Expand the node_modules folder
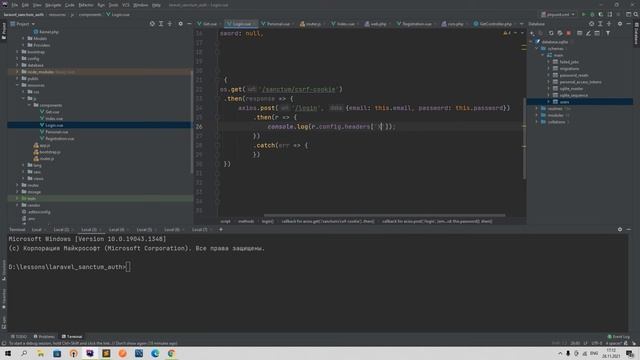640x360 pixels. (x=18, y=72)
